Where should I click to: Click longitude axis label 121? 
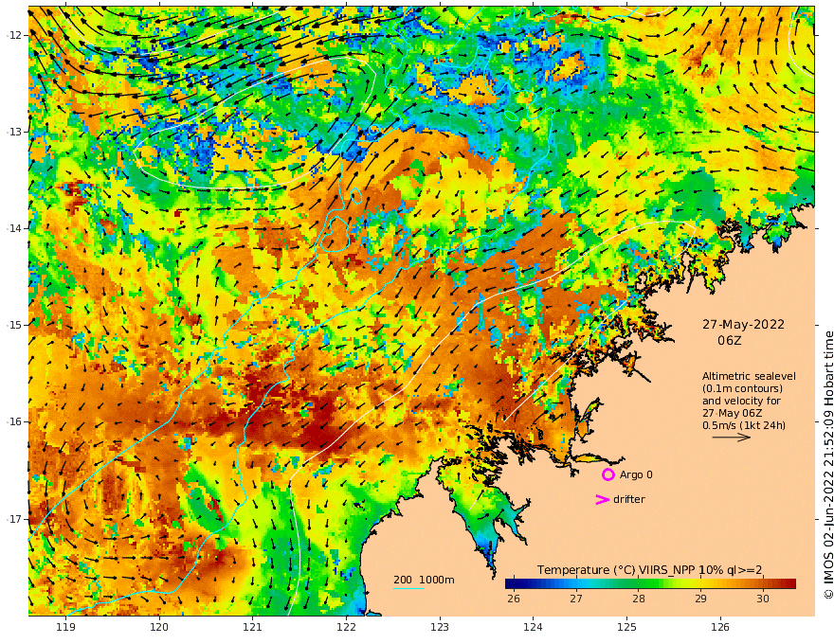point(253,627)
